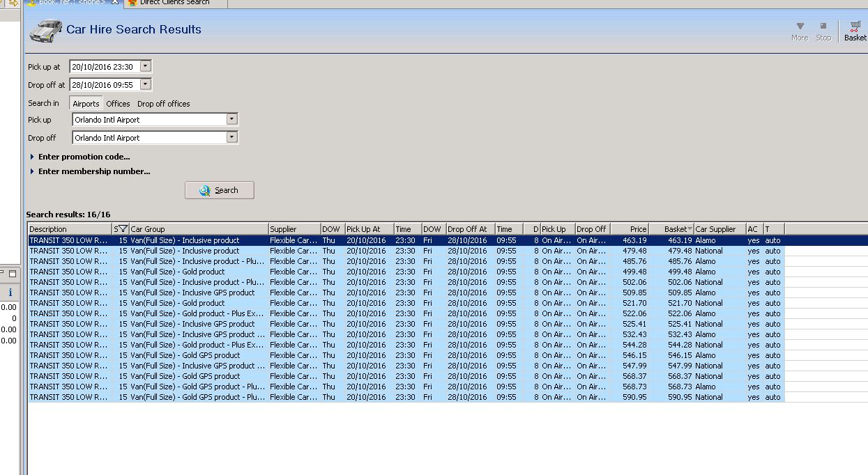This screenshot has height=475, width=868.
Task: Click the car icon beside the title
Action: pyautogui.click(x=45, y=31)
